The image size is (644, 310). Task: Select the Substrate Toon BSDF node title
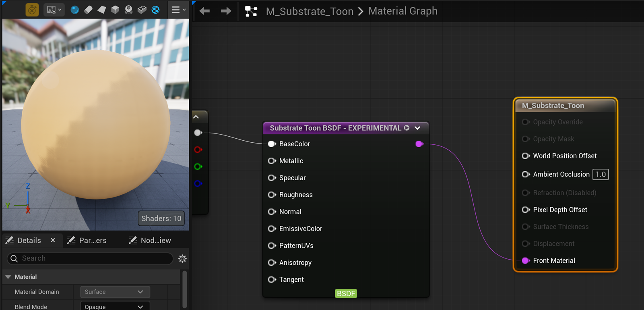click(x=336, y=128)
